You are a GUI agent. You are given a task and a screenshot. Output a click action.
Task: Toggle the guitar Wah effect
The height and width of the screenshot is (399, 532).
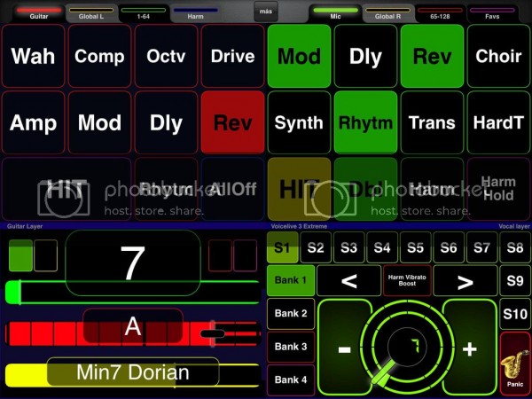[34, 56]
